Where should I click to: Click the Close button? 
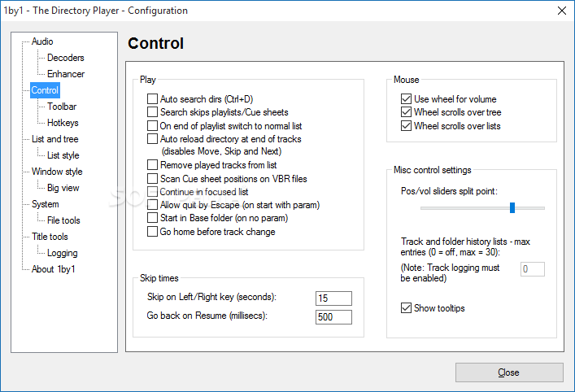tap(509, 372)
